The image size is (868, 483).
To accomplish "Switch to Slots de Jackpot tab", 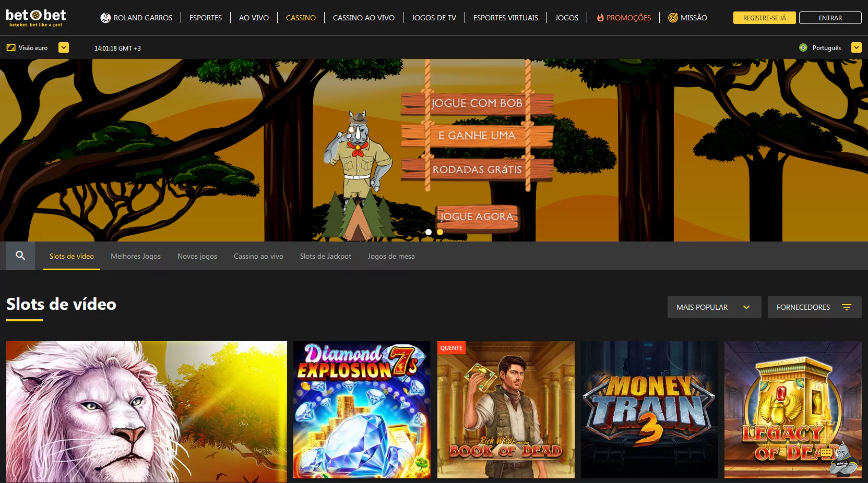I will (x=326, y=256).
